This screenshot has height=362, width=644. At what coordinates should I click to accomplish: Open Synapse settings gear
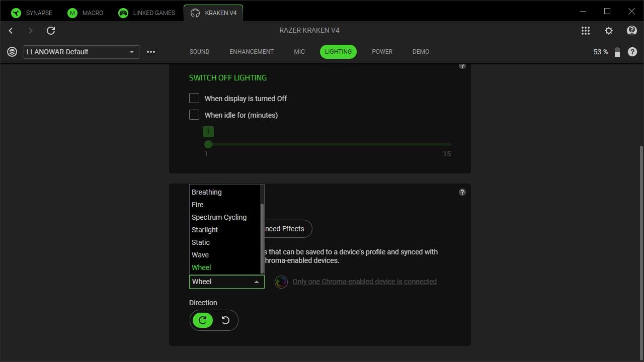(x=609, y=31)
